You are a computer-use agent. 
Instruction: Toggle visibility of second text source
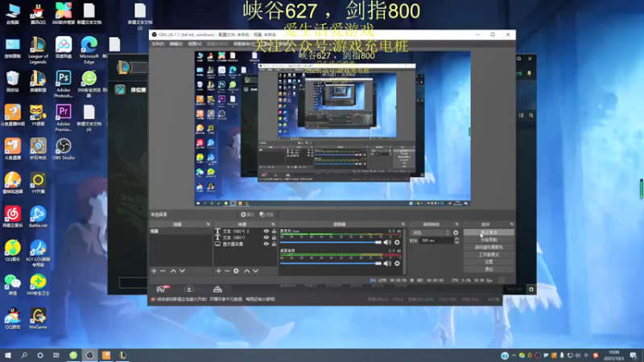coord(266,237)
